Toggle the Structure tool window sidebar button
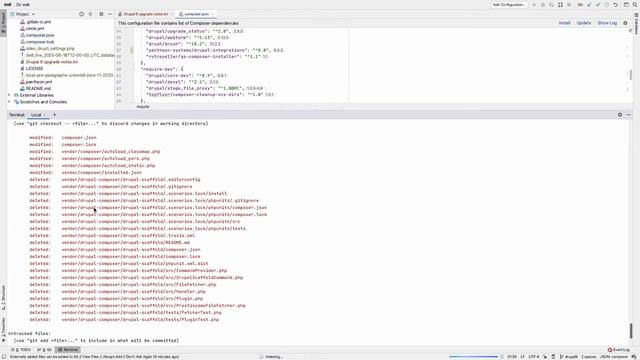 pyautogui.click(x=3, y=298)
